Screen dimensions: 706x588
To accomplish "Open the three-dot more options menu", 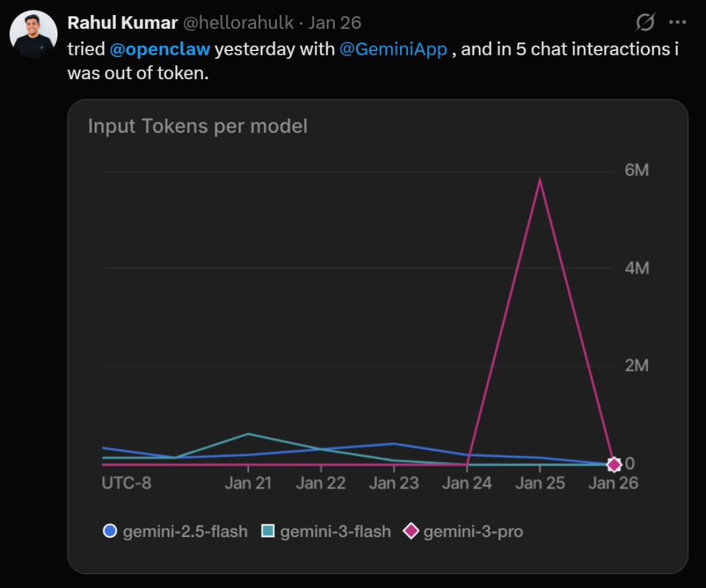I will (678, 23).
